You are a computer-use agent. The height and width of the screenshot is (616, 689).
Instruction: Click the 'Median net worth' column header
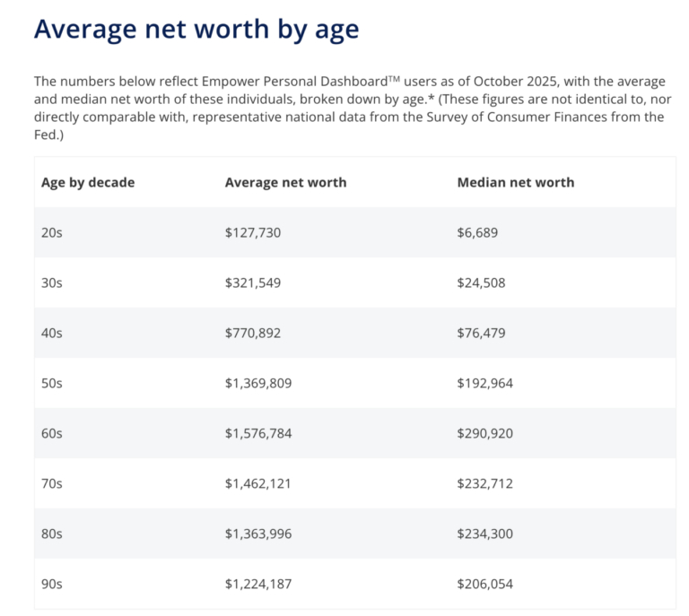click(x=515, y=182)
